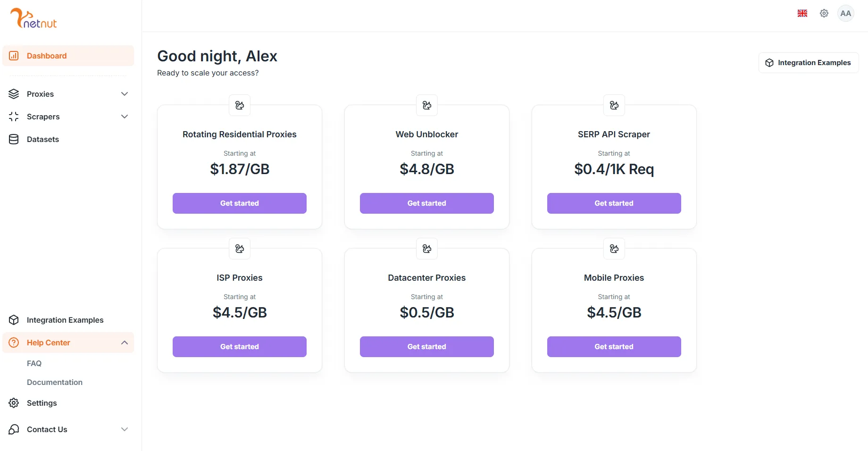The image size is (868, 451).
Task: Open the FAQ link
Action: pyautogui.click(x=34, y=363)
